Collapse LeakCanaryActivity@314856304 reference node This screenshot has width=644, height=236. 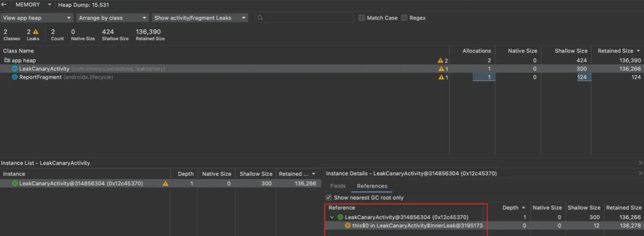332,217
